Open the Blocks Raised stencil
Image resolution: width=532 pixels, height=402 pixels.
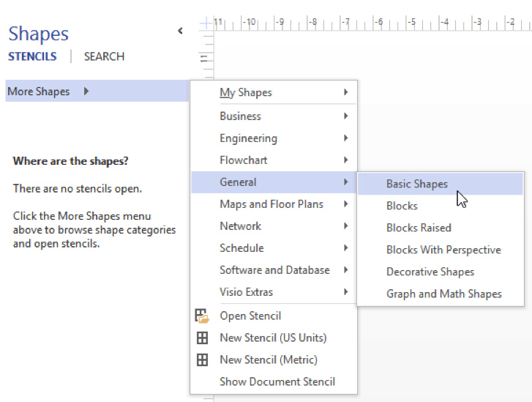click(419, 228)
